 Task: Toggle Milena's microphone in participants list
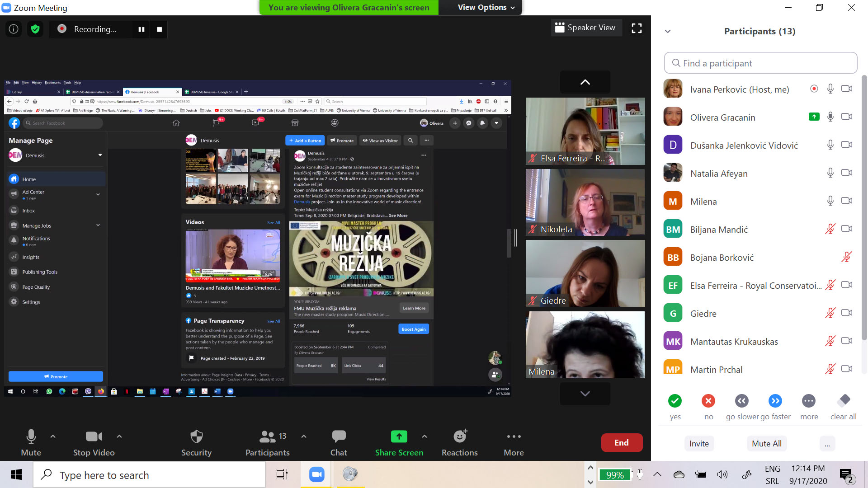click(830, 201)
